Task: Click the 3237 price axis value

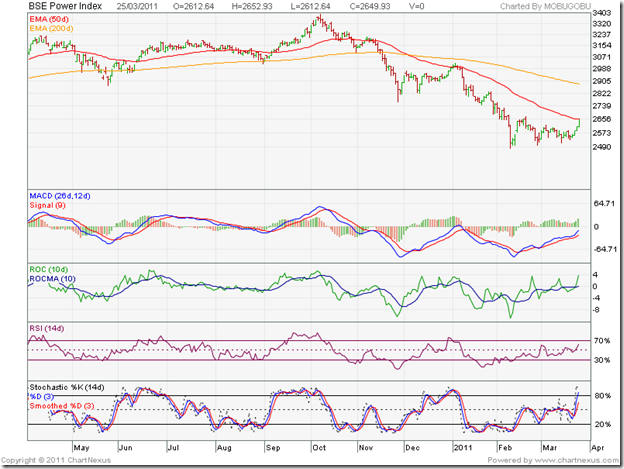Action: coord(602,35)
